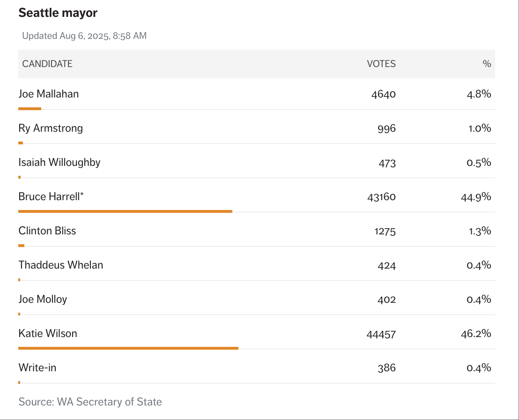Viewport: 519px width, 420px height.
Task: Click Joe Mallahan's orange vote bar
Action: pos(30,109)
